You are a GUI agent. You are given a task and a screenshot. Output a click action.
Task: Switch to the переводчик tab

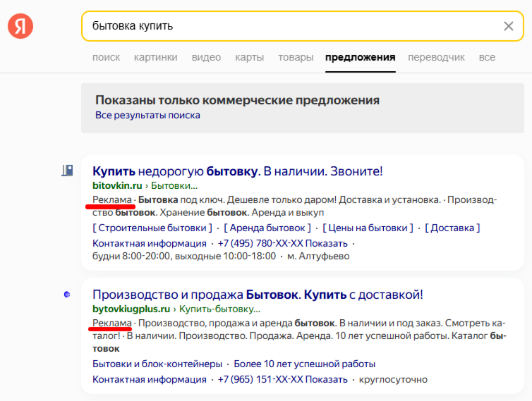(436, 57)
